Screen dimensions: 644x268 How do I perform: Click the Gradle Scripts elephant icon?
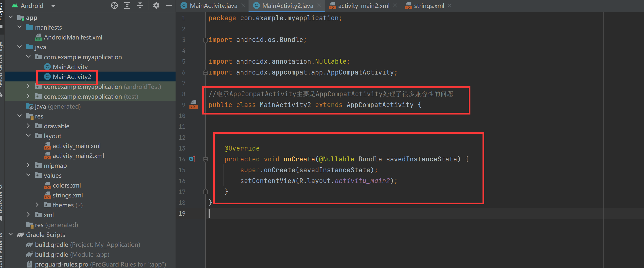20,234
